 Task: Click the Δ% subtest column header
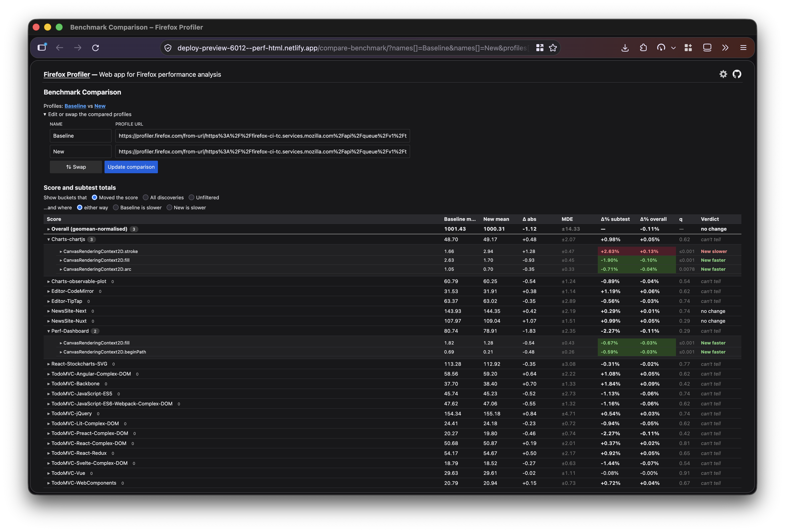[x=615, y=219]
